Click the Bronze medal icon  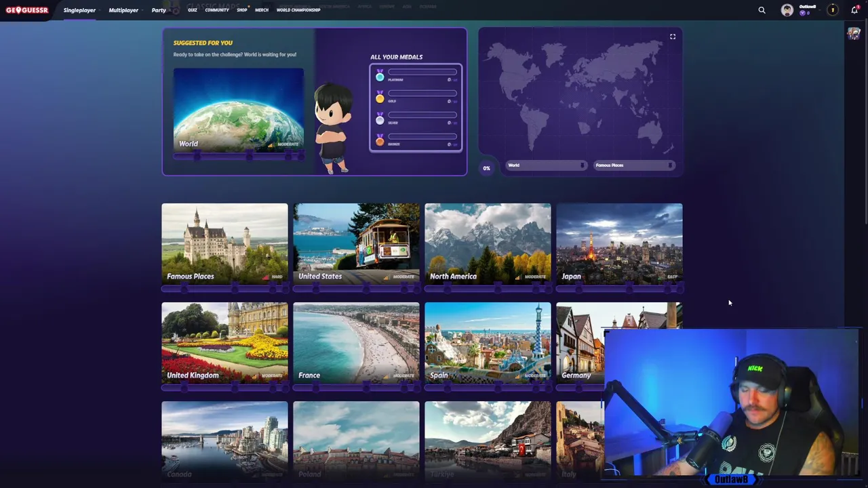[380, 140]
